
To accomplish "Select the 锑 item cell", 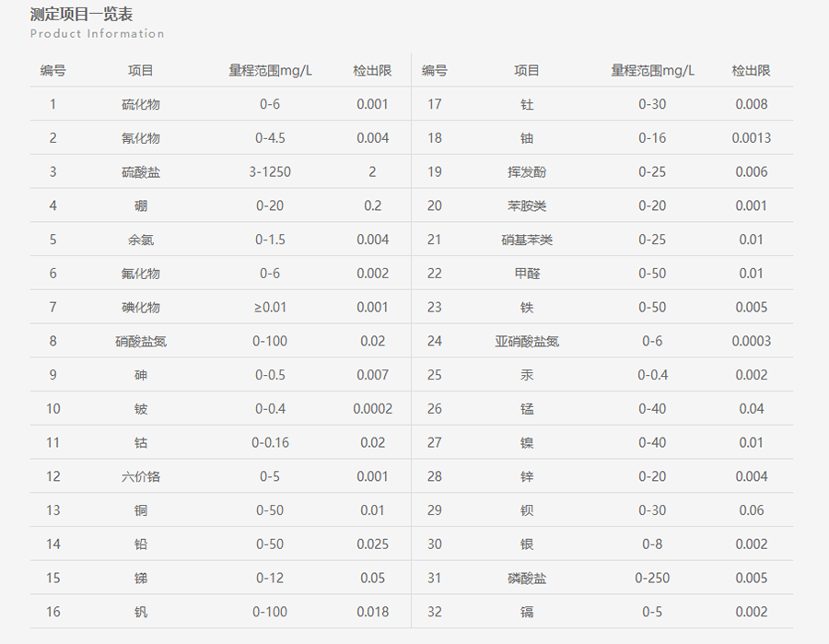I will coord(141,578).
